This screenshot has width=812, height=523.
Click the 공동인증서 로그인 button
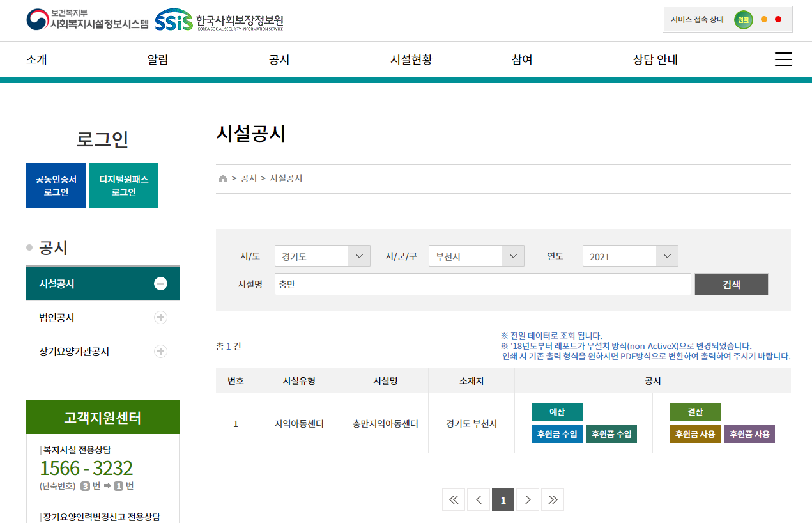[56, 185]
